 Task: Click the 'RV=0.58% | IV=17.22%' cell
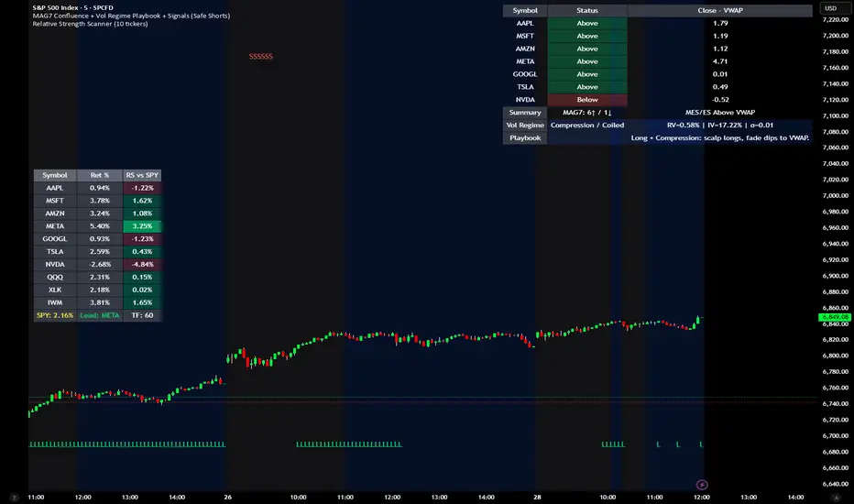(x=720, y=126)
